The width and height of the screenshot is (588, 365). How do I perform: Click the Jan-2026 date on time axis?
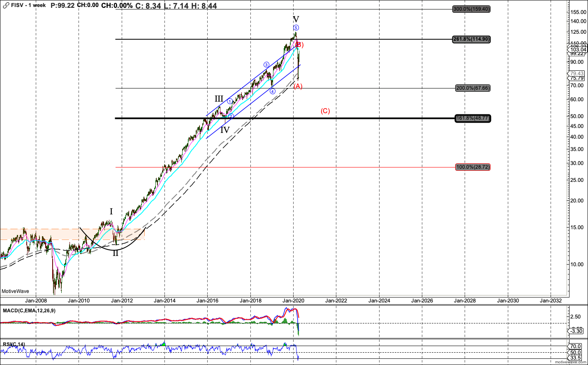click(x=422, y=301)
